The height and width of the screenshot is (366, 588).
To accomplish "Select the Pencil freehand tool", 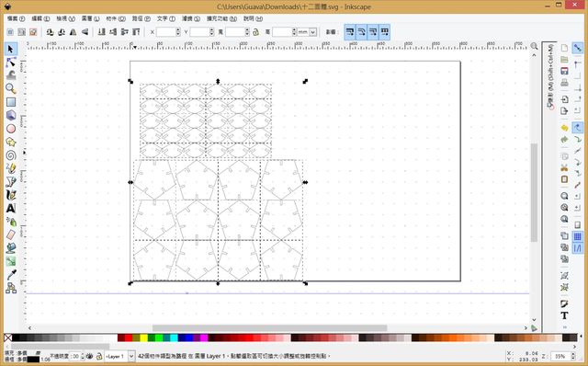I will coord(11,168).
